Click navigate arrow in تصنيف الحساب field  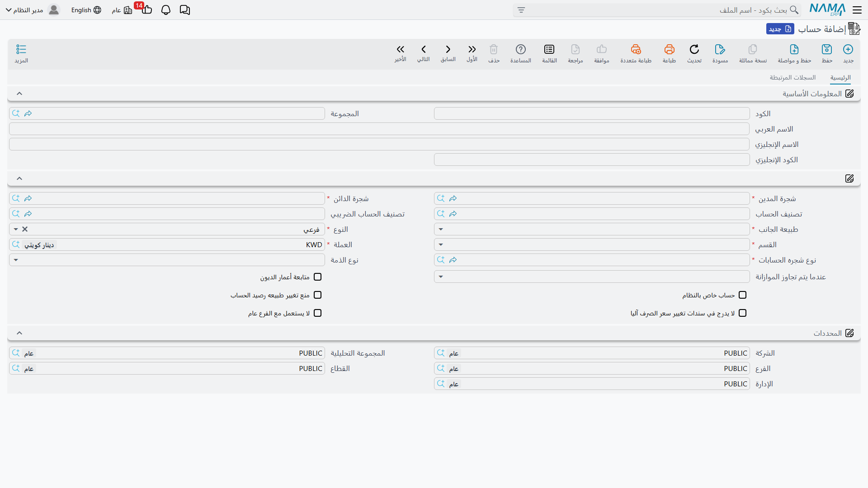pyautogui.click(x=453, y=214)
